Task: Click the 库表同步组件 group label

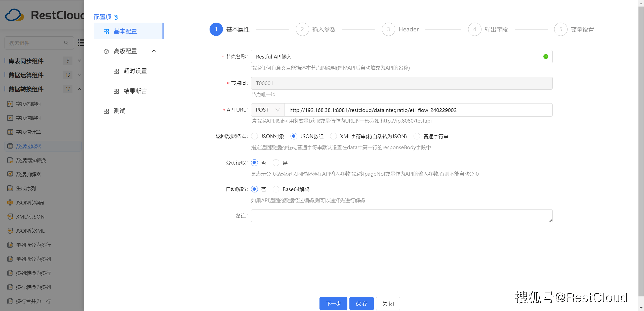Action: click(26, 61)
